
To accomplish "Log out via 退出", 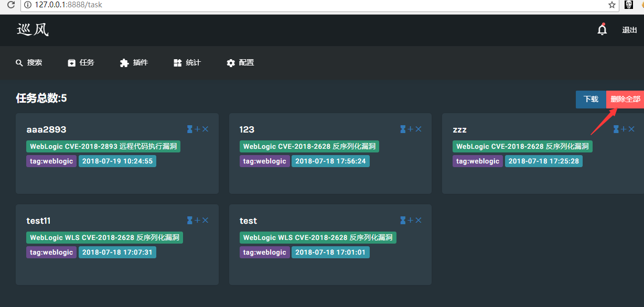I will click(629, 30).
